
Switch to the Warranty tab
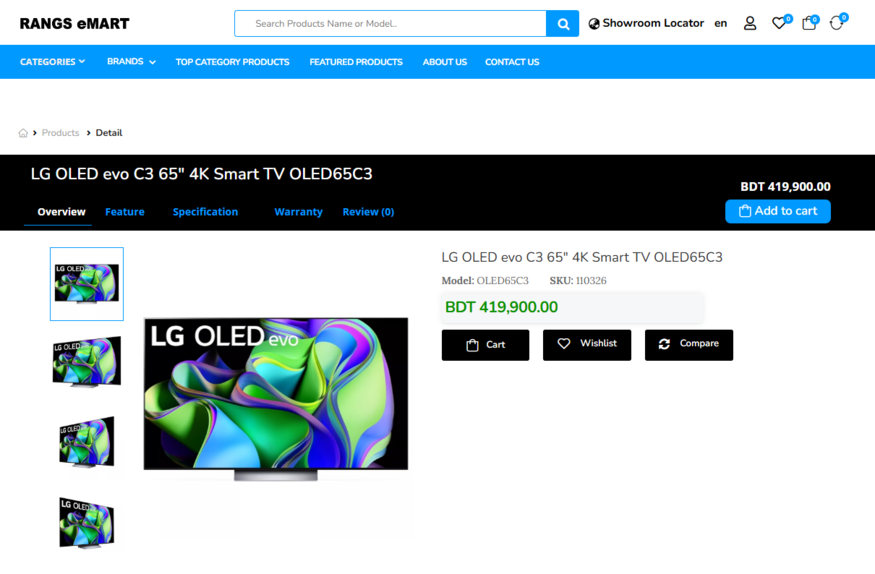pos(299,212)
